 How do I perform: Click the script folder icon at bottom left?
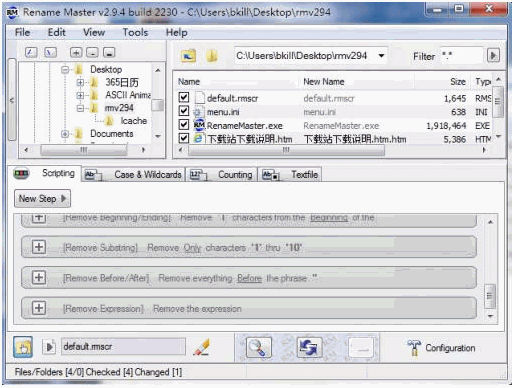[x=23, y=347]
